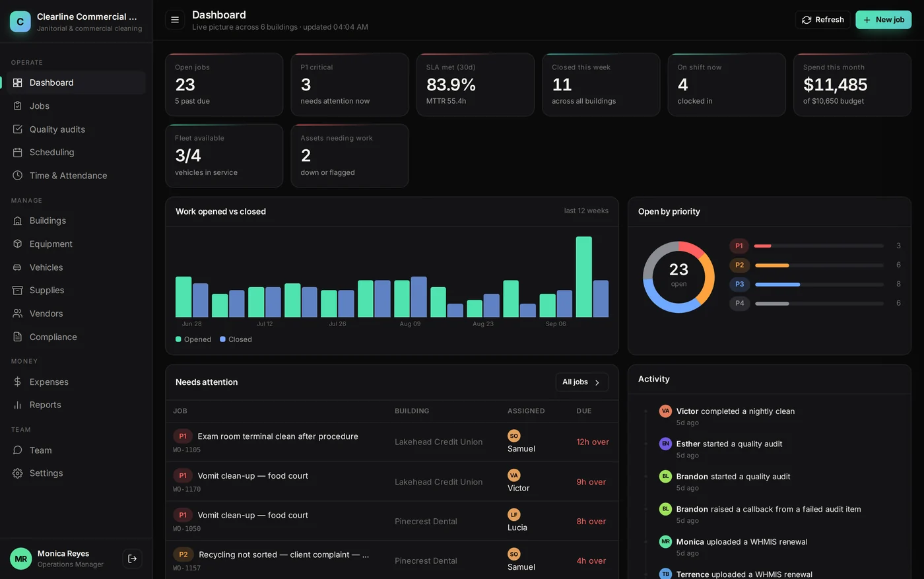Click the open-by-priority donut chart
Viewport: 924px width, 579px height.
click(678, 277)
